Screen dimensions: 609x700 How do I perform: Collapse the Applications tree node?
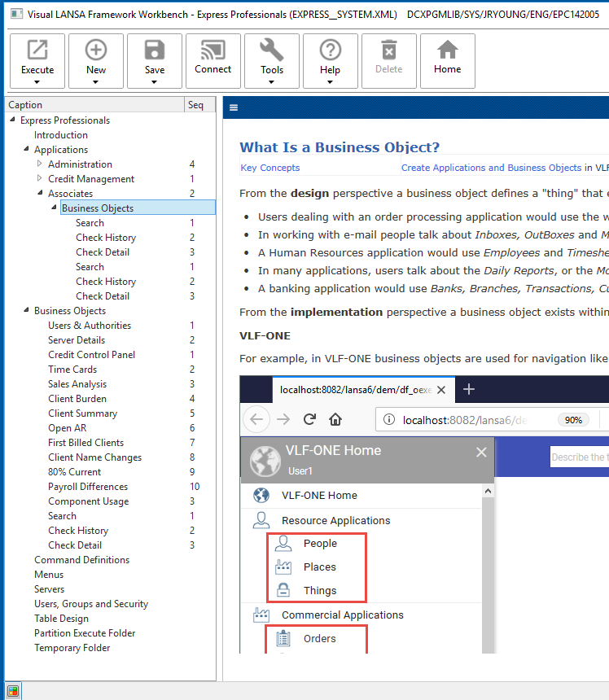26,150
